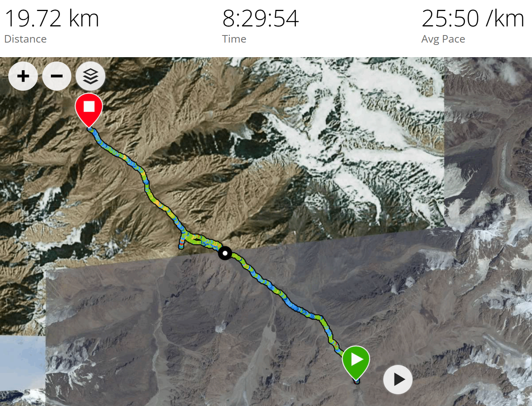Click the Time label
This screenshot has height=406, width=532.
coord(234,39)
